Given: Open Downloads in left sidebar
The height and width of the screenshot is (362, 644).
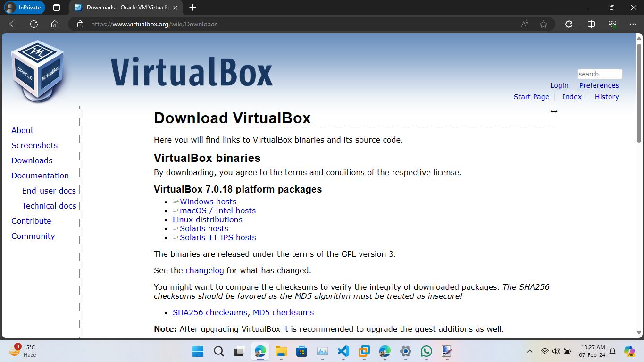Looking at the screenshot, I should [x=32, y=160].
